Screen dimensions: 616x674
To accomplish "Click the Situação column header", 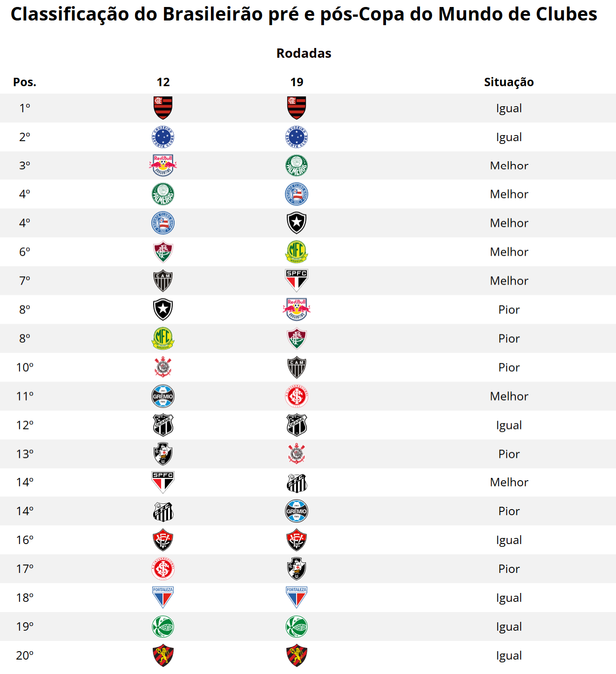I will [x=508, y=82].
